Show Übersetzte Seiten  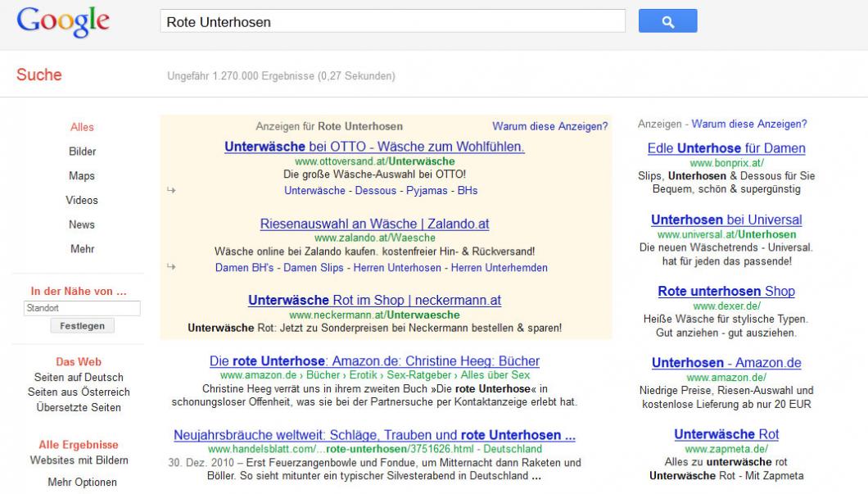pos(79,407)
